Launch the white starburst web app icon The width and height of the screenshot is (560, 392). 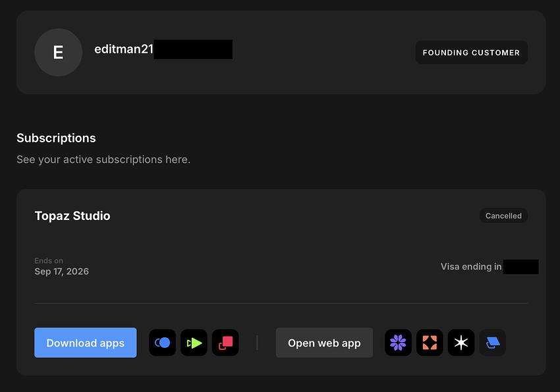click(x=461, y=343)
